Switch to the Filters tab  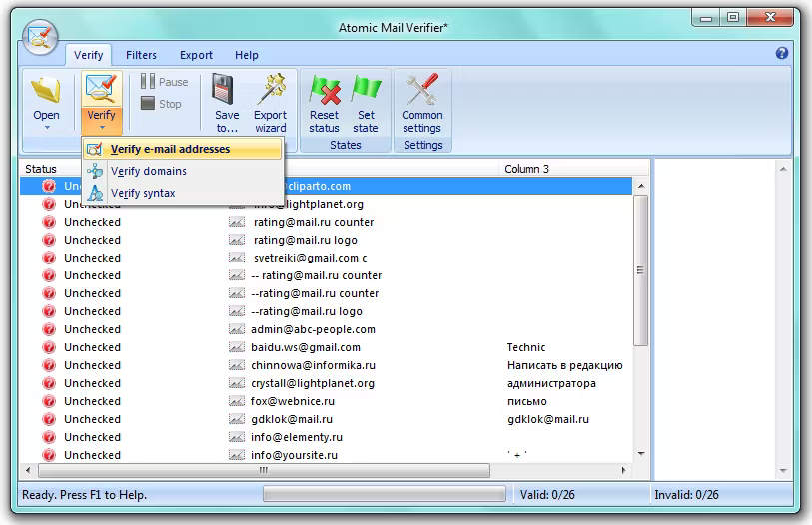click(141, 55)
